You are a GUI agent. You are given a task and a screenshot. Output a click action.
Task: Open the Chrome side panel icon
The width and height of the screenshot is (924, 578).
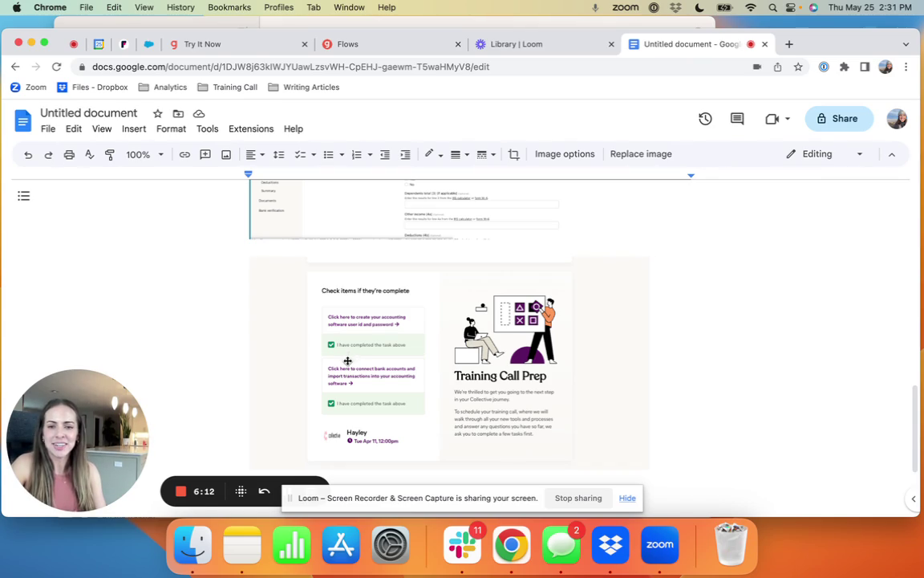point(865,67)
